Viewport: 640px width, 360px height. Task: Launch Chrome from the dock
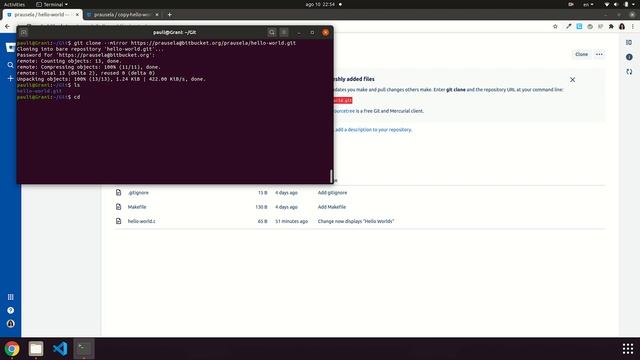coord(12,349)
